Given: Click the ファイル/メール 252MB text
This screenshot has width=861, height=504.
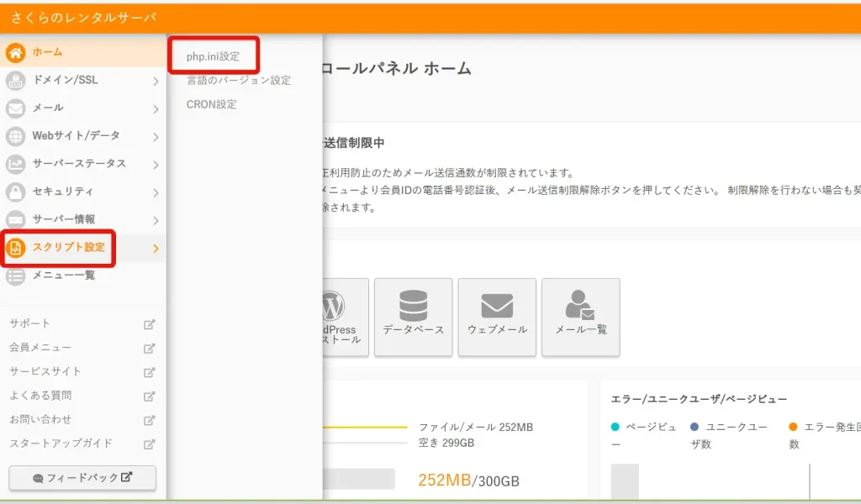Looking at the screenshot, I should 476,427.
